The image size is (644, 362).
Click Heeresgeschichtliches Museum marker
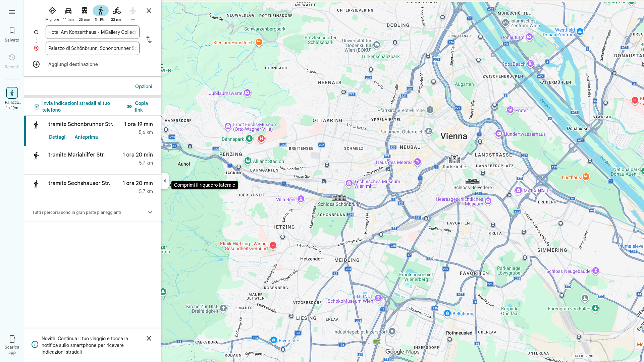tap(488, 201)
